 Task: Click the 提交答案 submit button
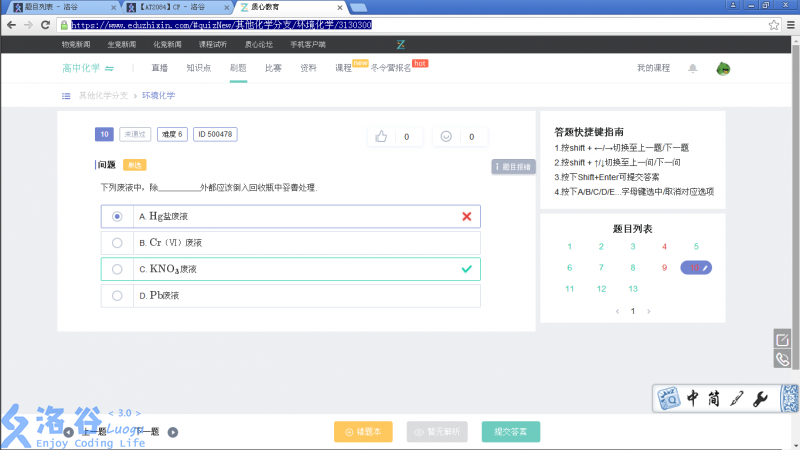516,432
